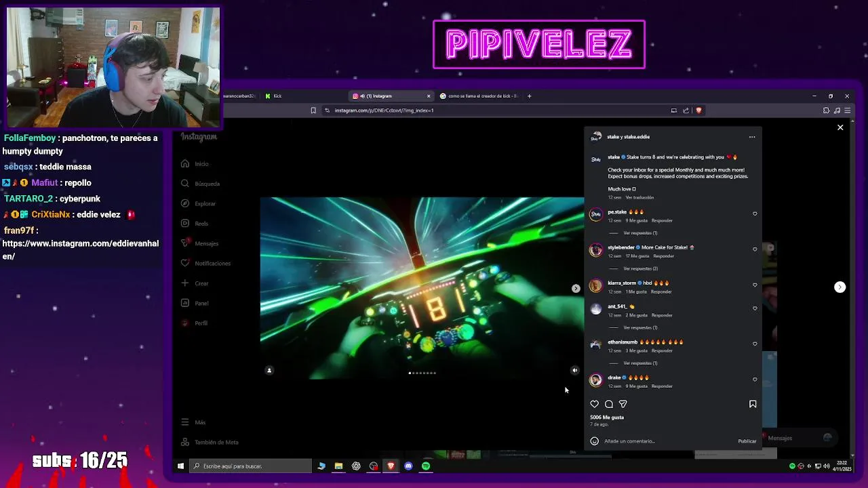Open browser main hamburger menu
Screen dimensions: 868x488
coord(847,110)
